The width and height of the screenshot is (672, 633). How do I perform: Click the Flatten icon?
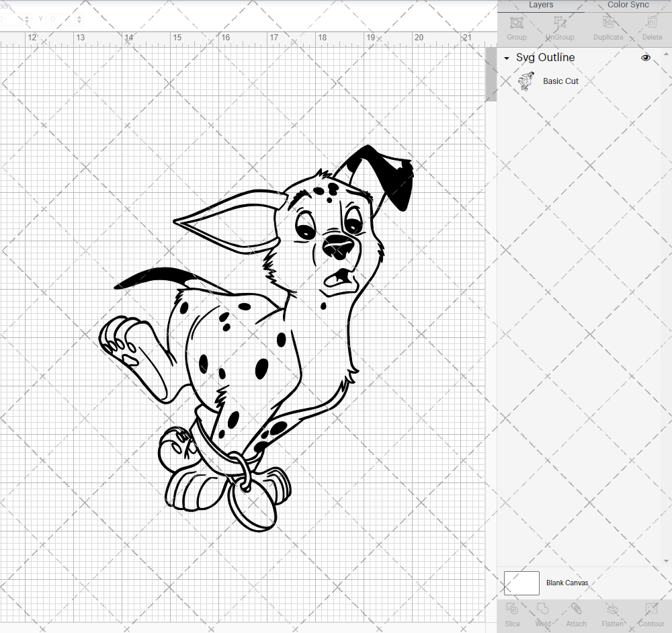tap(612, 609)
